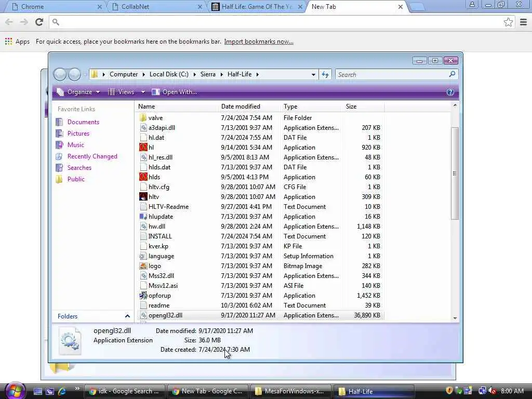Open Searches favorite link
Screen dimensions: 532x399
coord(79,168)
